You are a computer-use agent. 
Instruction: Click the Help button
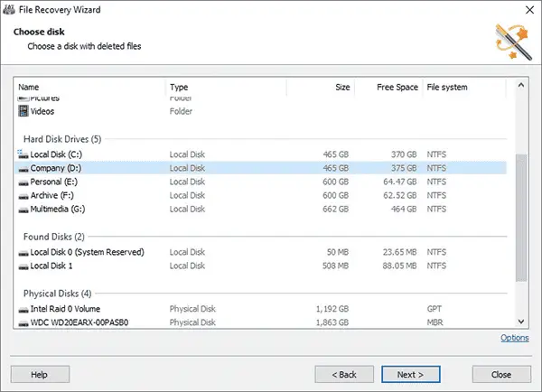(x=40, y=374)
